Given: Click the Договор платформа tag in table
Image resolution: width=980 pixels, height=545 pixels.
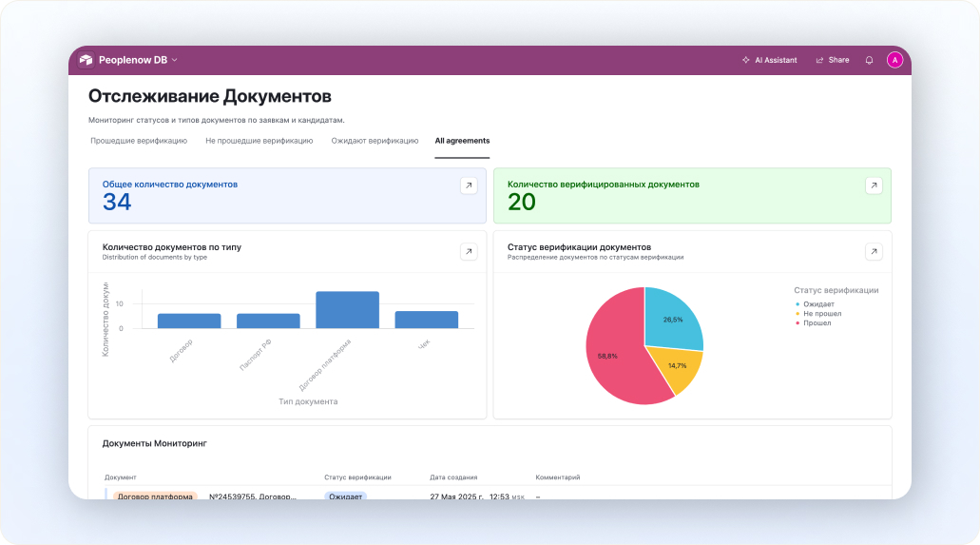Looking at the screenshot, I should click(x=155, y=496).
